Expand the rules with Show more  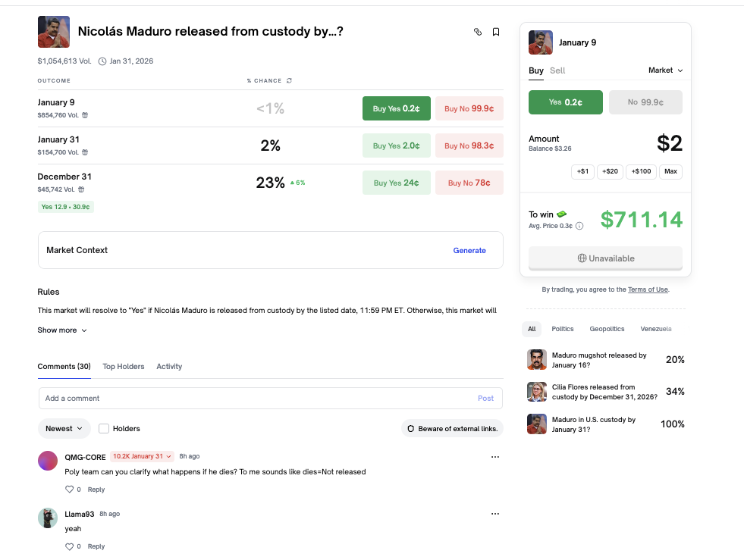62,330
